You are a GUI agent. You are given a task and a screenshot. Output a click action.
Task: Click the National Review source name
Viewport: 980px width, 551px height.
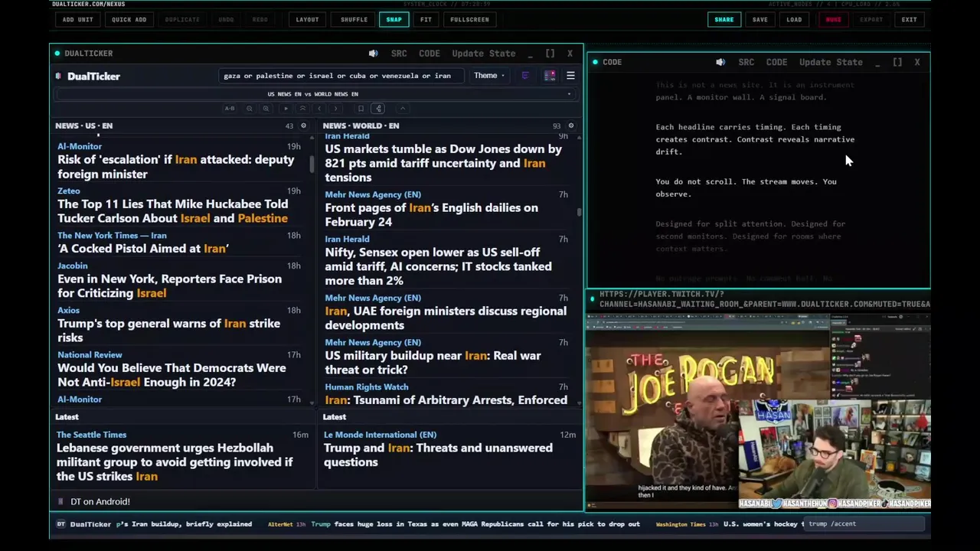(90, 354)
